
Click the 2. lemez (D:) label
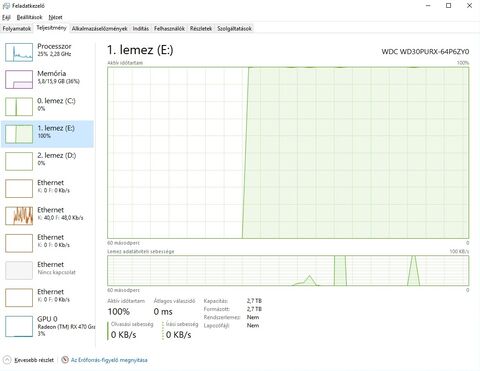(57, 155)
